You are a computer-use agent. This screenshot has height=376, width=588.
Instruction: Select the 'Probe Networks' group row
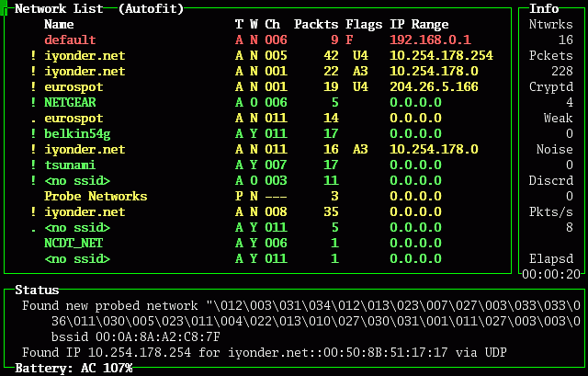(x=96, y=196)
